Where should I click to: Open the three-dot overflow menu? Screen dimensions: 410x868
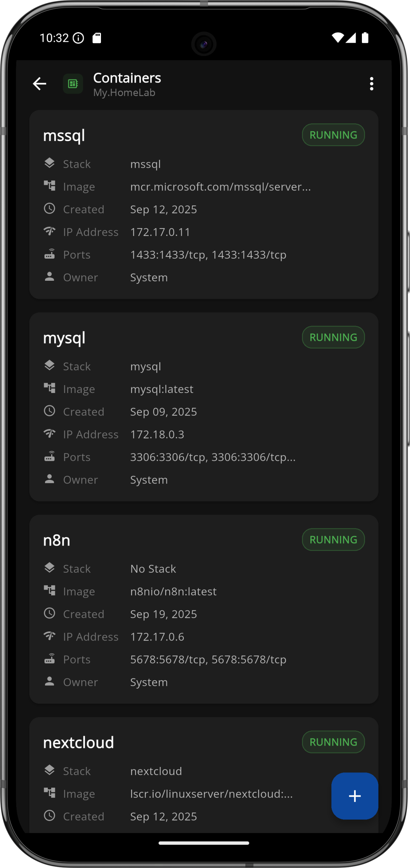(x=371, y=84)
